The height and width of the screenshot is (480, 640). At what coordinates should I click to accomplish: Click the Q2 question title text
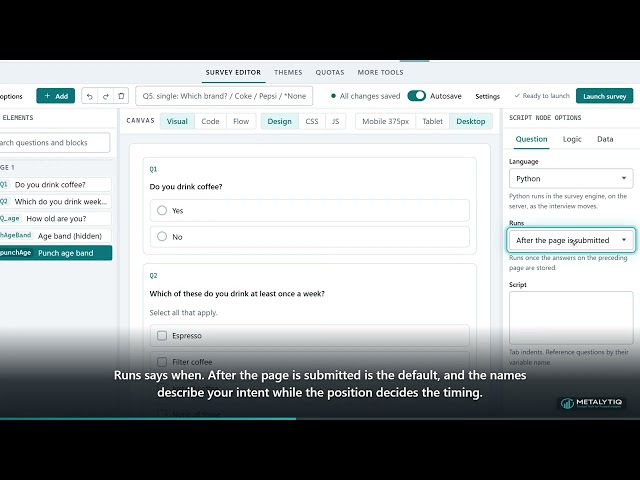[x=237, y=293]
